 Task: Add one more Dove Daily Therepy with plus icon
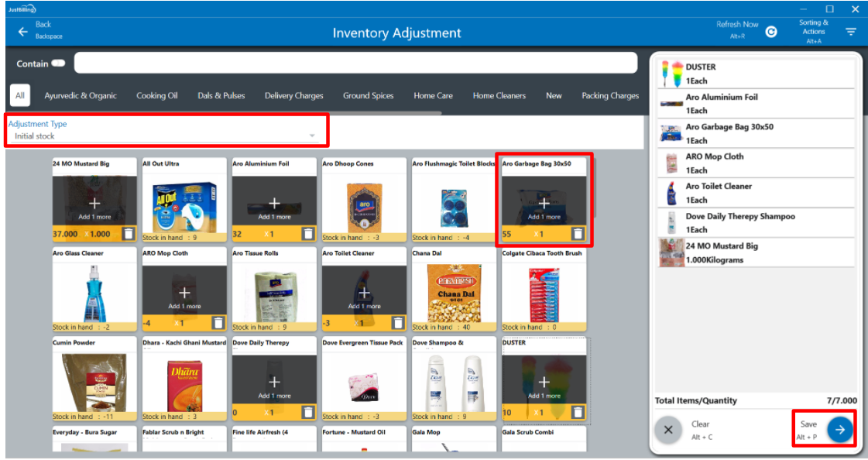point(274,382)
